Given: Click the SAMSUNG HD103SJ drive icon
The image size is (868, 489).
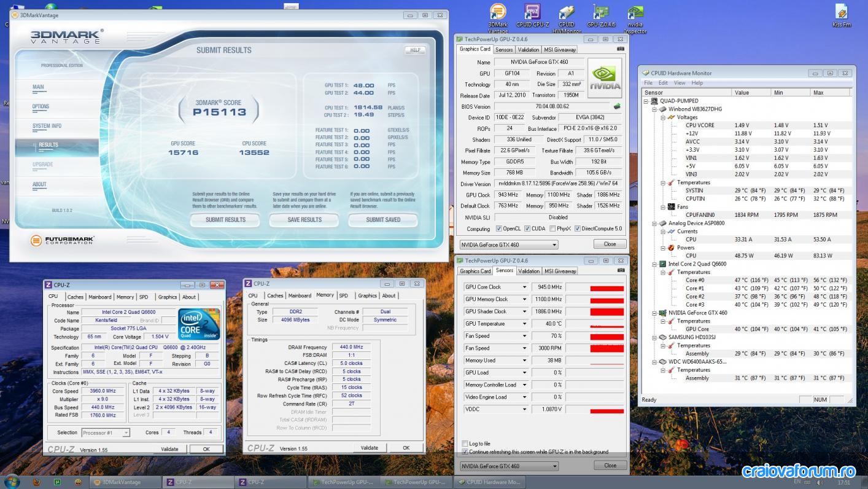Looking at the screenshot, I should [663, 337].
